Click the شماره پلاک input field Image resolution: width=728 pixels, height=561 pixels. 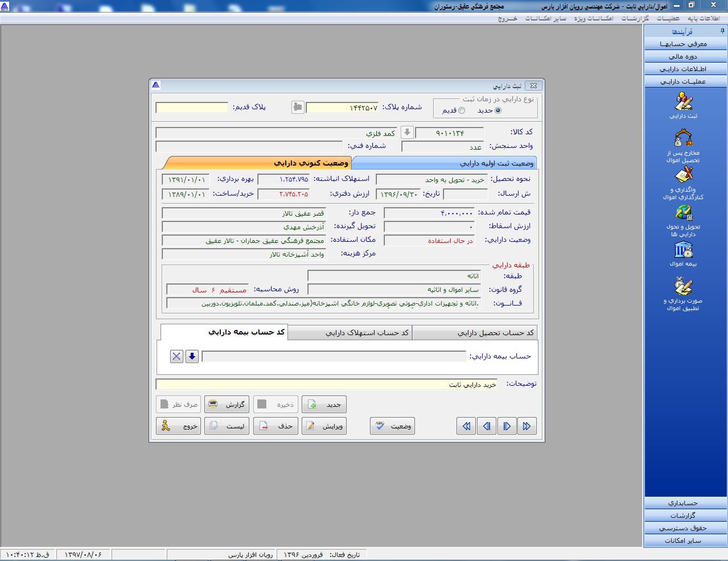point(342,108)
